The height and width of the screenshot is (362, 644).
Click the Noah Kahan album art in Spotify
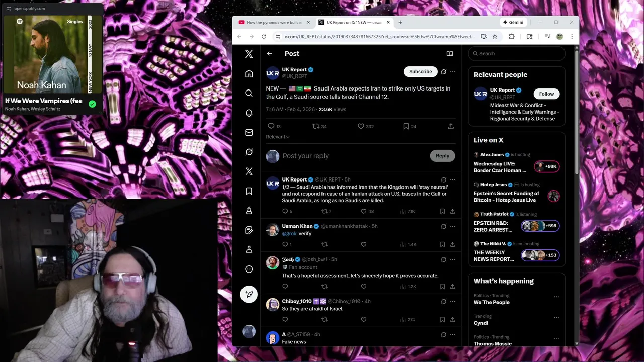53,54
